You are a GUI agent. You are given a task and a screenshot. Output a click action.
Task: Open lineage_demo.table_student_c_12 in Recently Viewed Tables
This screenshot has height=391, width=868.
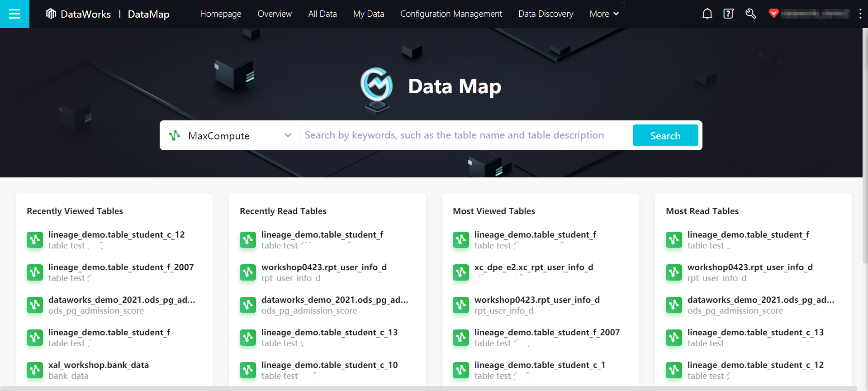point(116,235)
